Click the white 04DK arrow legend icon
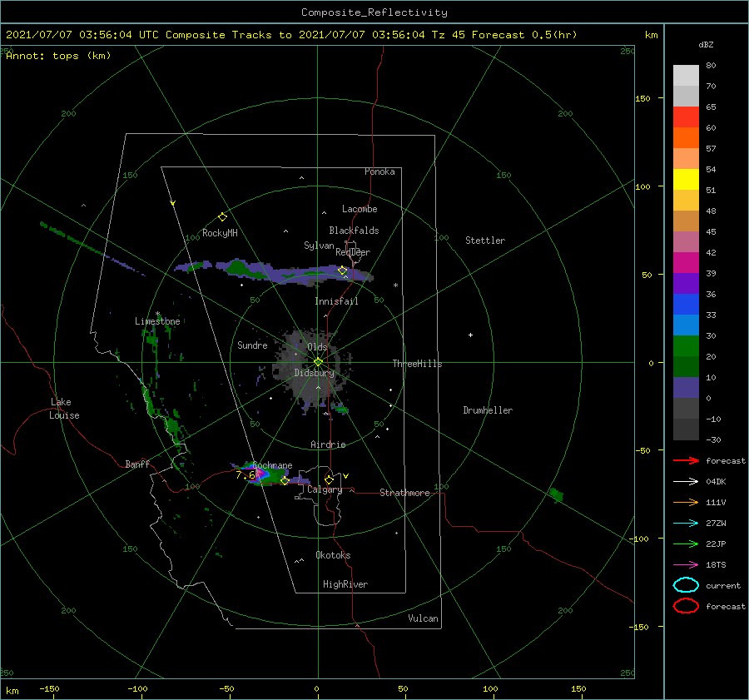This screenshot has height=700, width=749. 686,482
